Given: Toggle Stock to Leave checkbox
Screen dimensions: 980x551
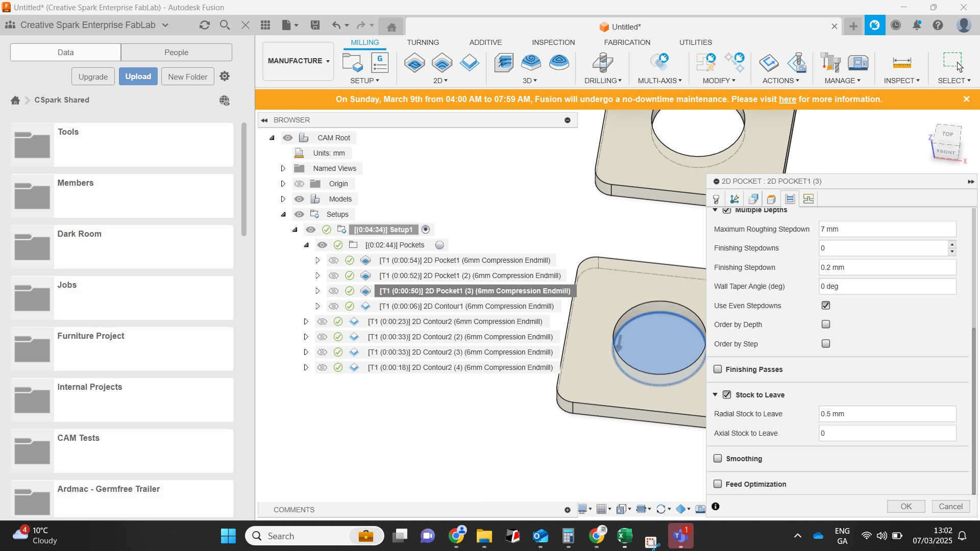Looking at the screenshot, I should (727, 394).
